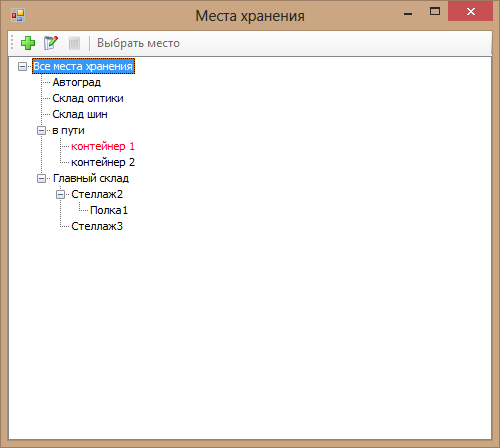This screenshot has width=500, height=448.
Task: Click the edit pencil icon in toolbar
Action: point(51,43)
